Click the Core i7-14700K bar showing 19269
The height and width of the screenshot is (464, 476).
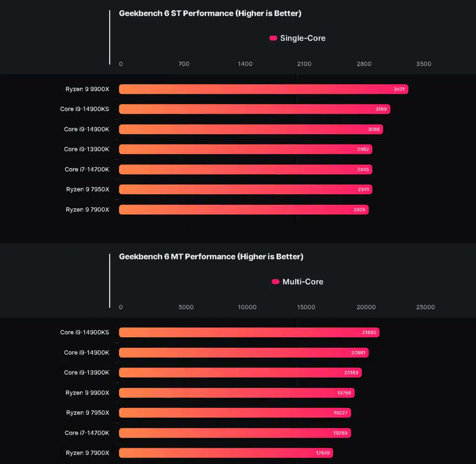coord(235,433)
